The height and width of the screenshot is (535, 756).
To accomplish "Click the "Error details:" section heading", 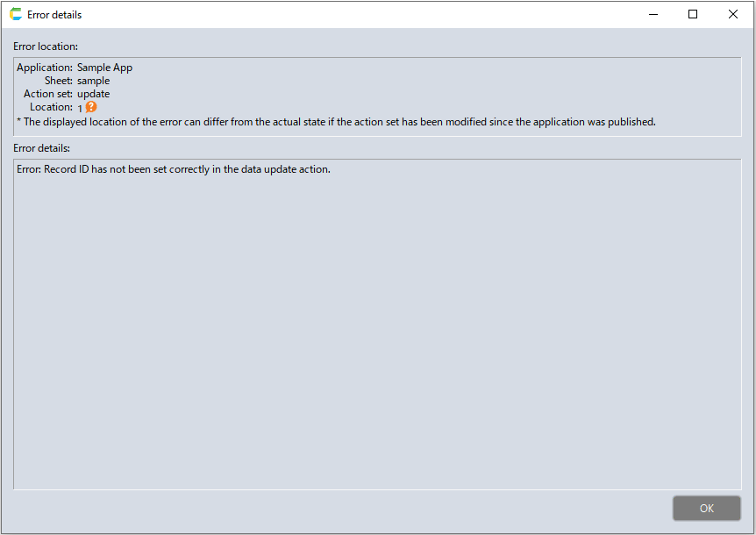I will (42, 148).
